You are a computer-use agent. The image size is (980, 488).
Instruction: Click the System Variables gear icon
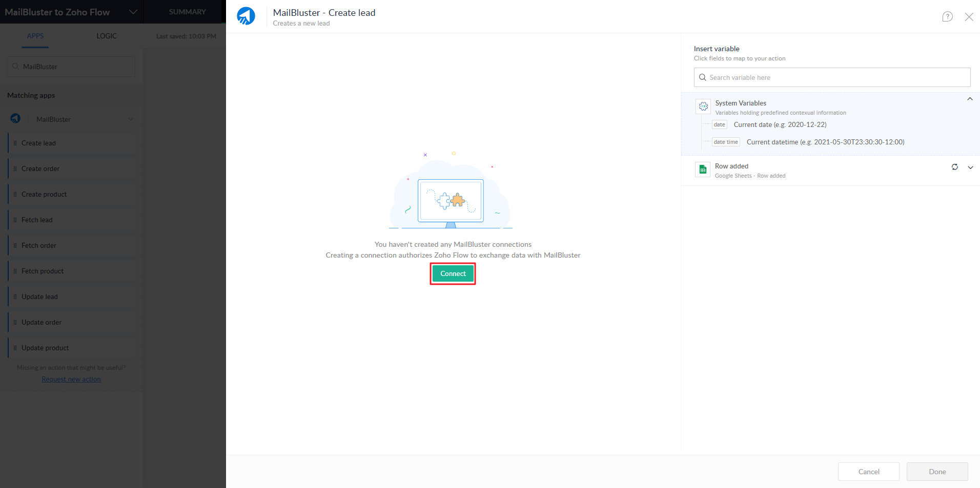coord(703,107)
